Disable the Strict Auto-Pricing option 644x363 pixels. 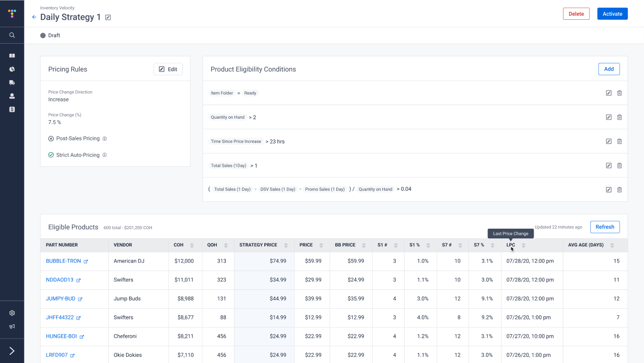[50, 155]
